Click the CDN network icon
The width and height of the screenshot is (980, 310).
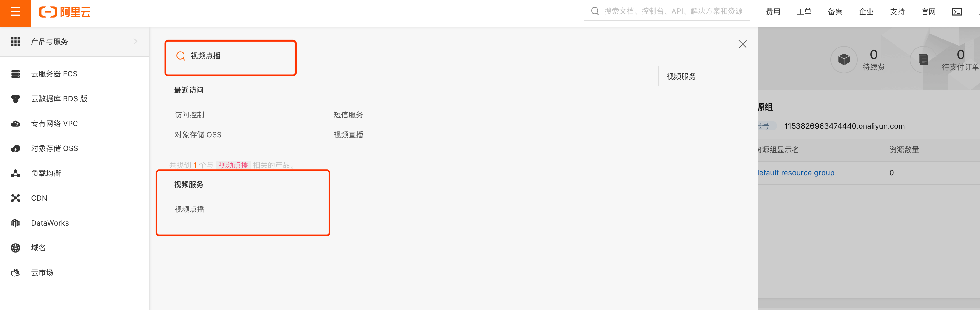click(16, 198)
